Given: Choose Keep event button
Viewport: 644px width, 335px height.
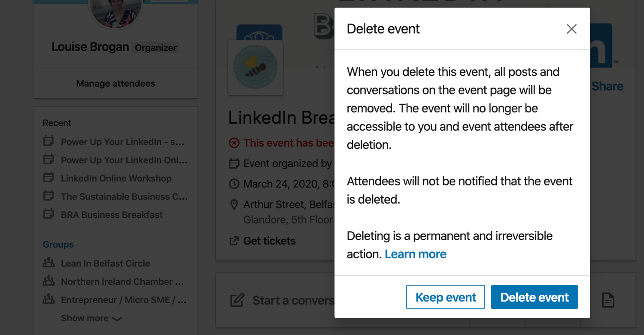Looking at the screenshot, I should point(446,297).
